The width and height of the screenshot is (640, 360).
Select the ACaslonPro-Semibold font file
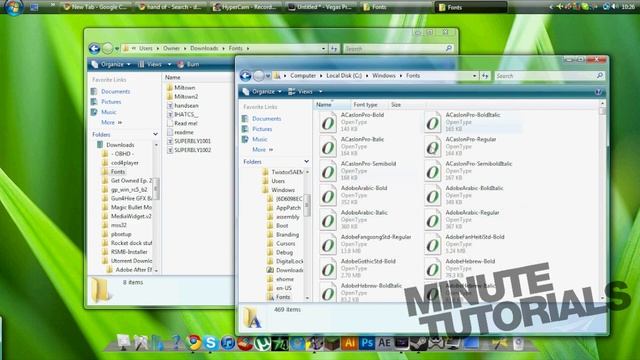pyautogui.click(x=367, y=171)
